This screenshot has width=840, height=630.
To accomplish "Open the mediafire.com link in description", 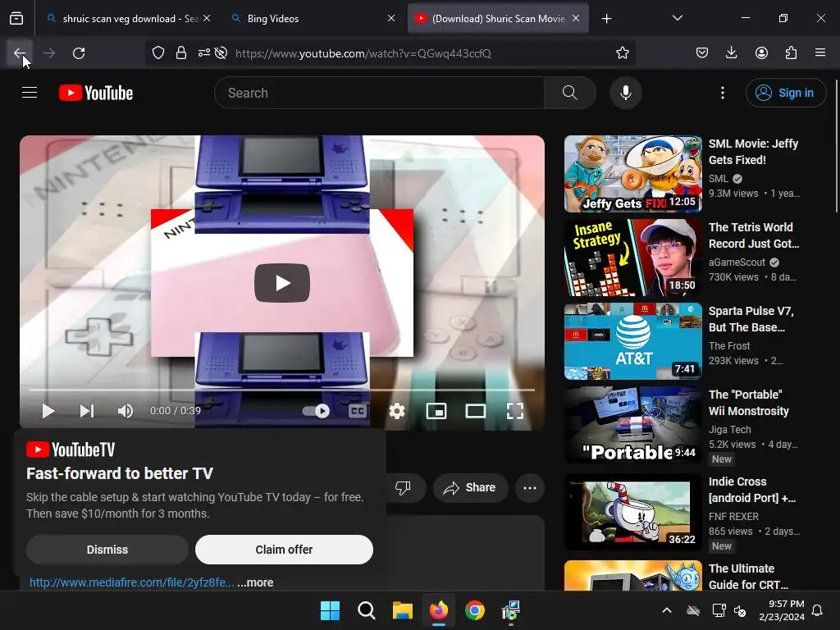I will click(131, 582).
